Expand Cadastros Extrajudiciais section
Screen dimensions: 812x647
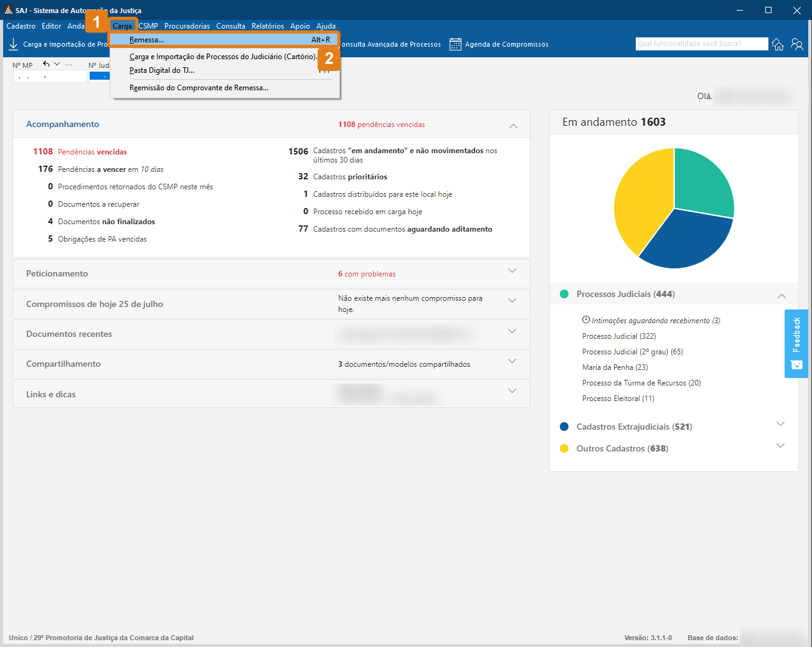coord(780,424)
